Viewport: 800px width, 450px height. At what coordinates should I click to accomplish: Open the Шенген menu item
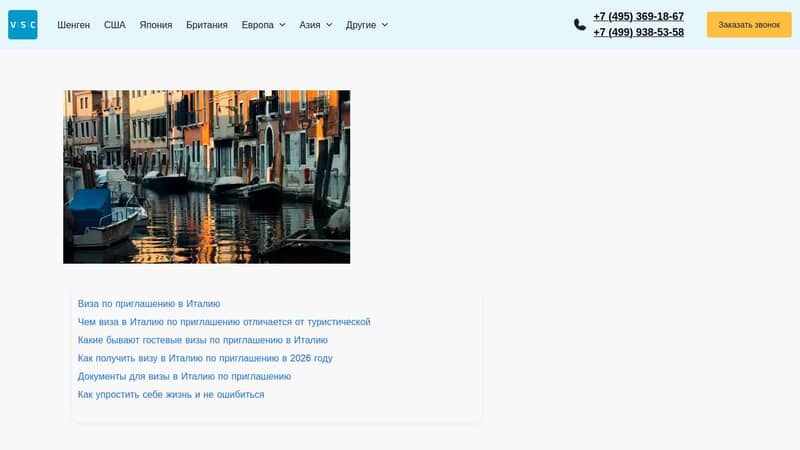pyautogui.click(x=73, y=24)
